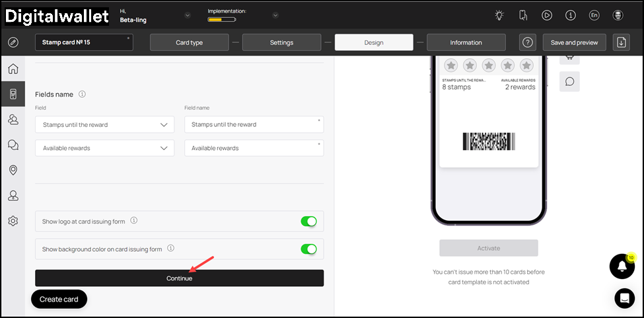Open the Available rewards field dropdown
The image size is (644, 318).
click(105, 148)
